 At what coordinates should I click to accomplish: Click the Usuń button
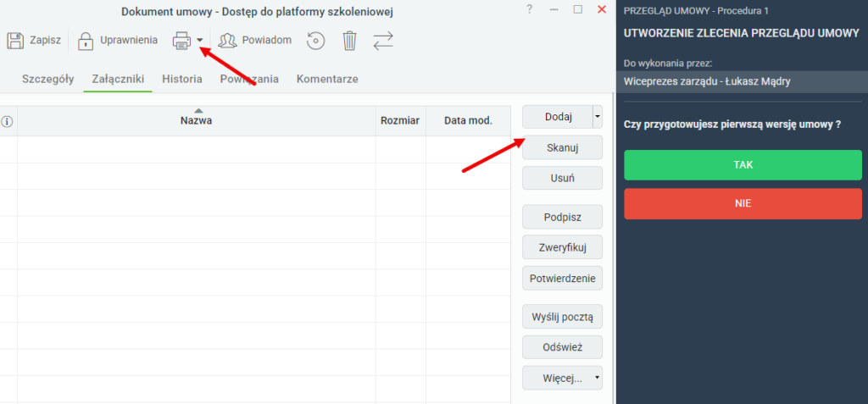tap(563, 178)
